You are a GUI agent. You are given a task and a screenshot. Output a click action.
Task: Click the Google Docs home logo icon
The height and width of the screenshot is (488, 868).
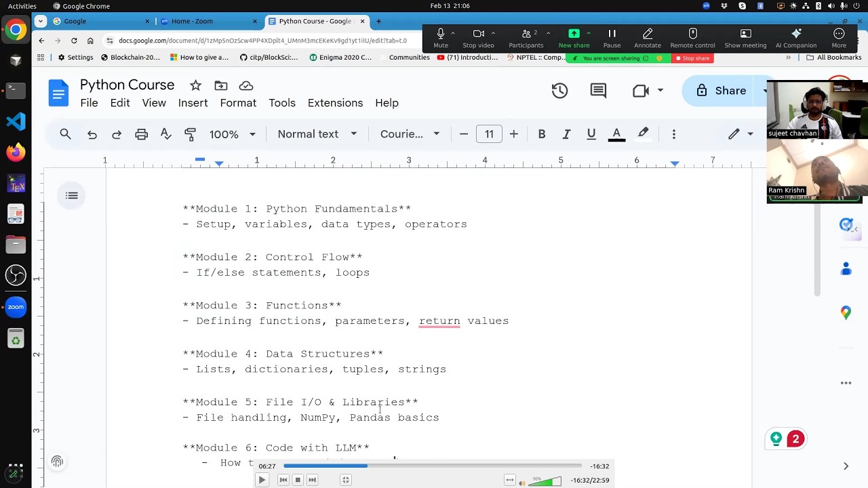click(x=58, y=93)
